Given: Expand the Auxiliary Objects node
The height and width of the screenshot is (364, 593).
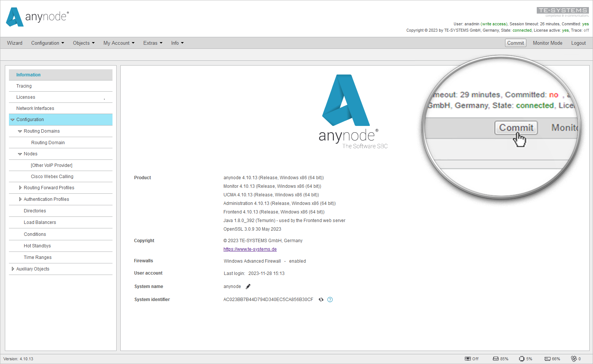Looking at the screenshot, I should [13, 269].
